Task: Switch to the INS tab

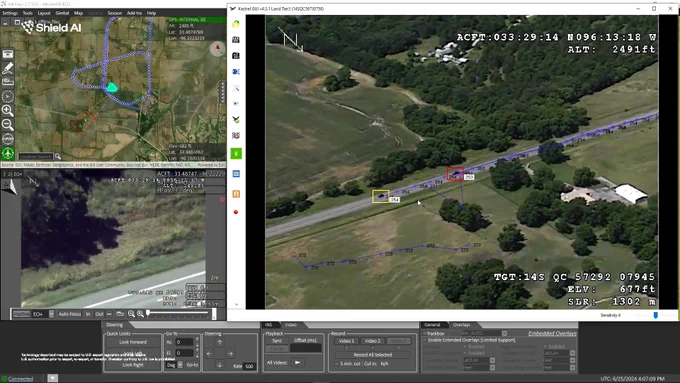Action: (268, 325)
